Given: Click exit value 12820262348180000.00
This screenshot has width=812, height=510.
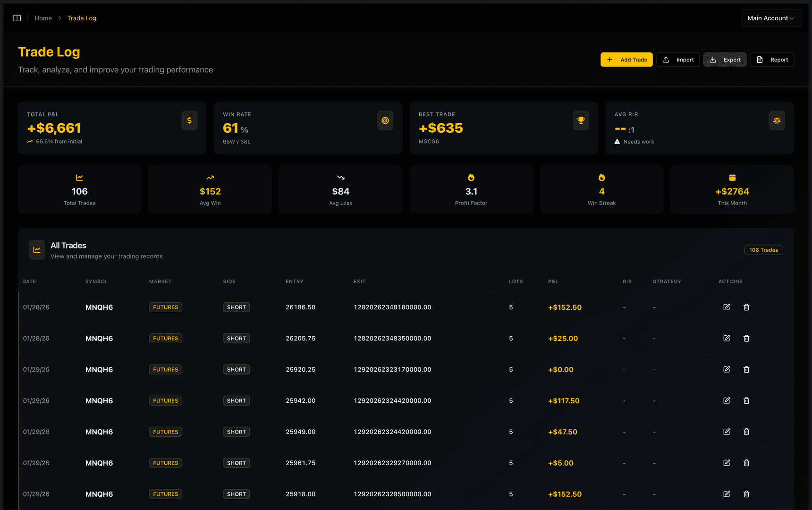Looking at the screenshot, I should coord(392,307).
